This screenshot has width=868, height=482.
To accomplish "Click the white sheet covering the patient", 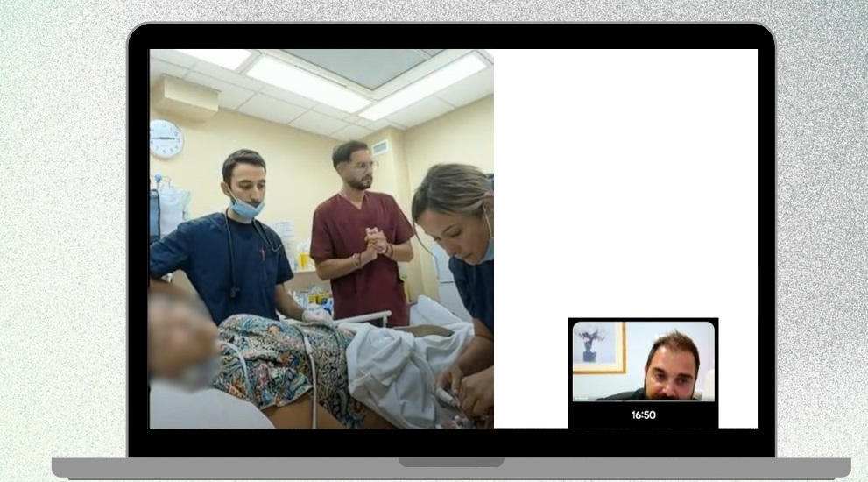I will pos(394,368).
